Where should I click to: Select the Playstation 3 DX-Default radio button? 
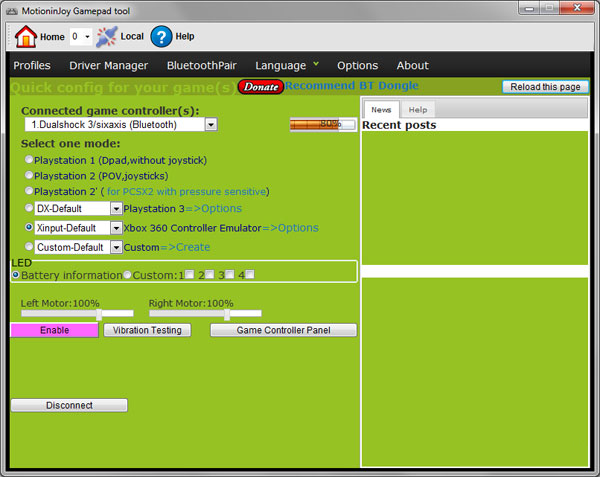[x=29, y=208]
